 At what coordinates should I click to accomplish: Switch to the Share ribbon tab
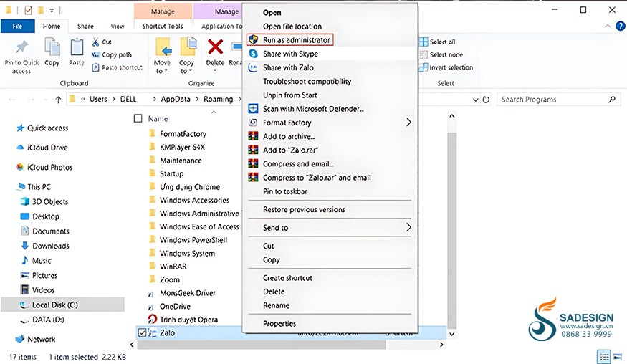point(85,27)
